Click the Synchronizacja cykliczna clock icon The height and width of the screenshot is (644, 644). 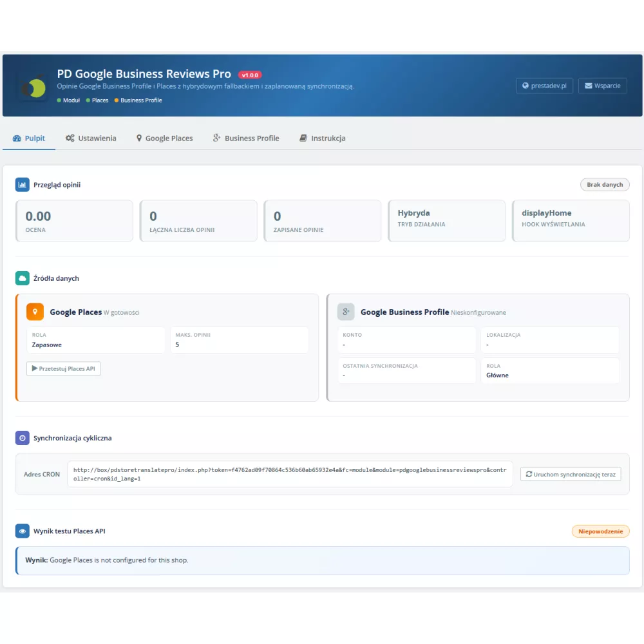click(x=22, y=438)
